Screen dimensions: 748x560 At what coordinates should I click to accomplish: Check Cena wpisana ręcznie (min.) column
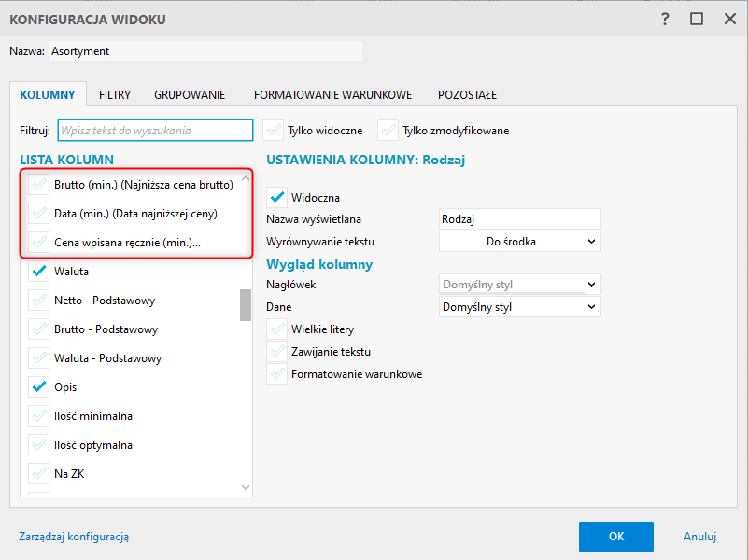(x=38, y=242)
